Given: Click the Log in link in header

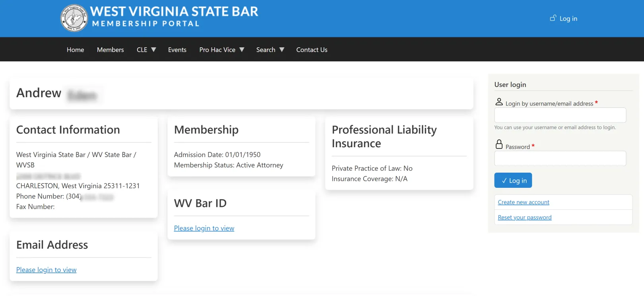Looking at the screenshot, I should pos(568,18).
